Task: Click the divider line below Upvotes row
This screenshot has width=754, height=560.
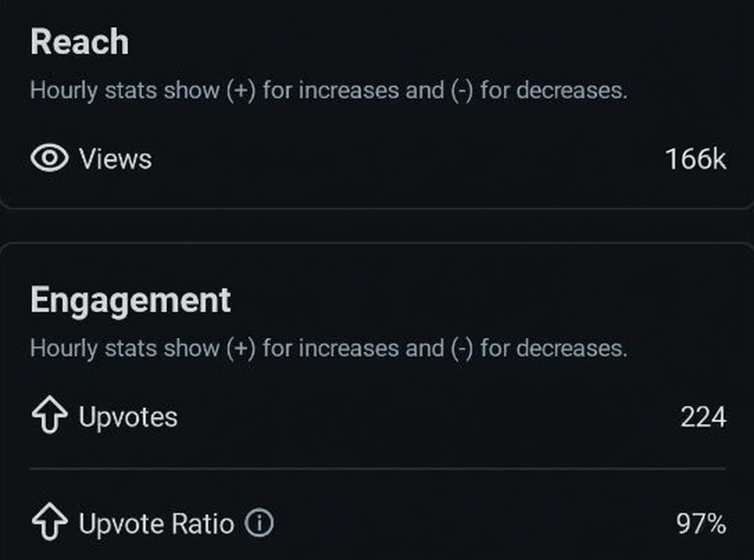Action: (377, 469)
